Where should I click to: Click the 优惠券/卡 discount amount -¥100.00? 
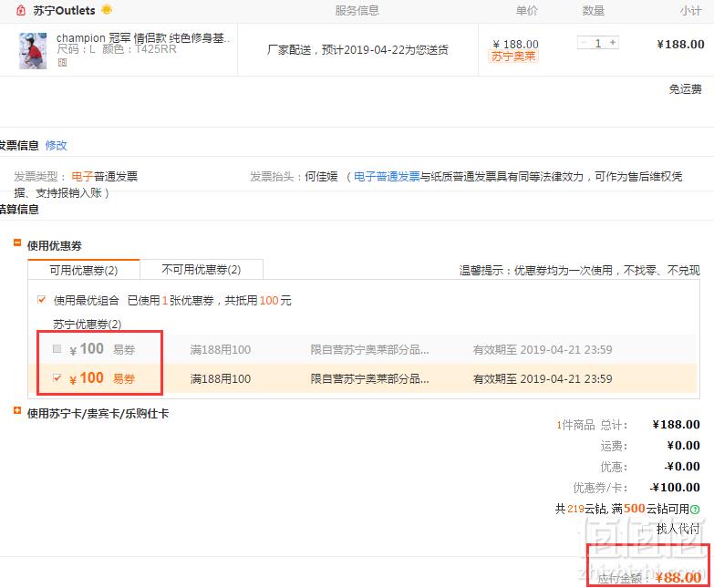coord(675,488)
